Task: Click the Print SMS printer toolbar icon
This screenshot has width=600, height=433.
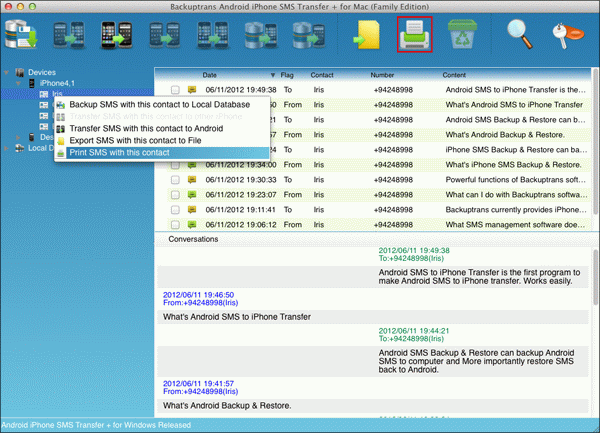Action: click(415, 33)
